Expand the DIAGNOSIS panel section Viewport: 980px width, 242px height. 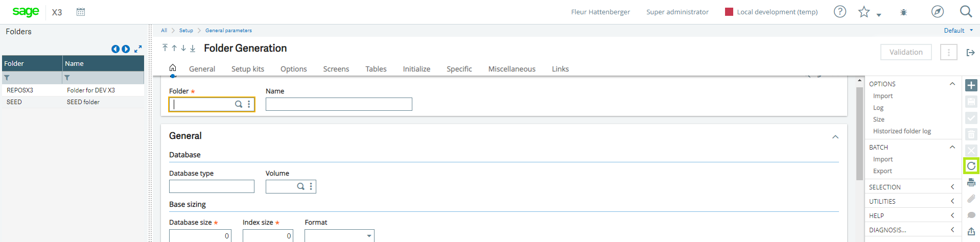click(952, 230)
